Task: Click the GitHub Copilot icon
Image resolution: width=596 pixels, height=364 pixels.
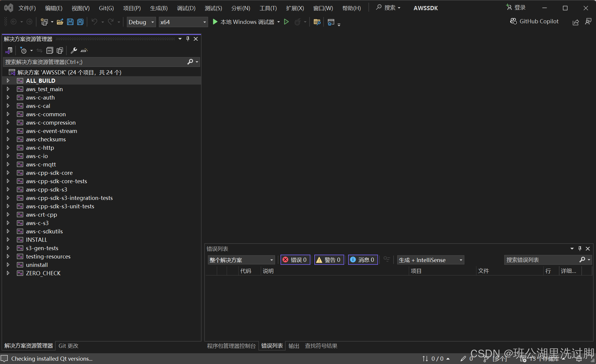Action: tap(513, 21)
